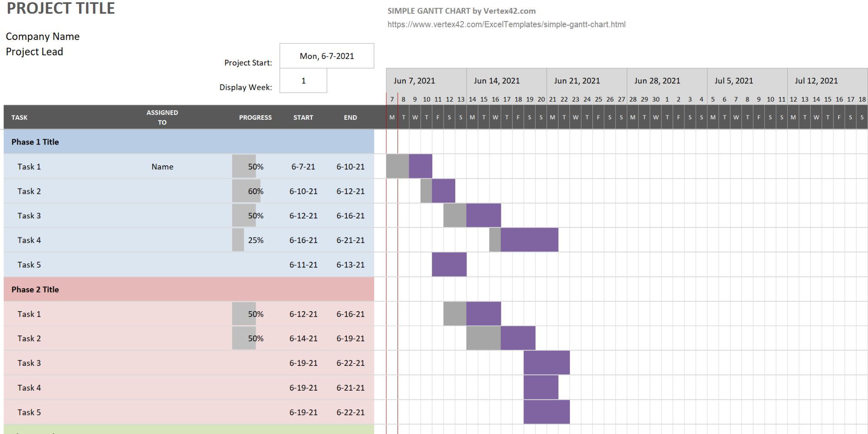Click the Project Start date field
This screenshot has height=434, width=868.
(326, 56)
